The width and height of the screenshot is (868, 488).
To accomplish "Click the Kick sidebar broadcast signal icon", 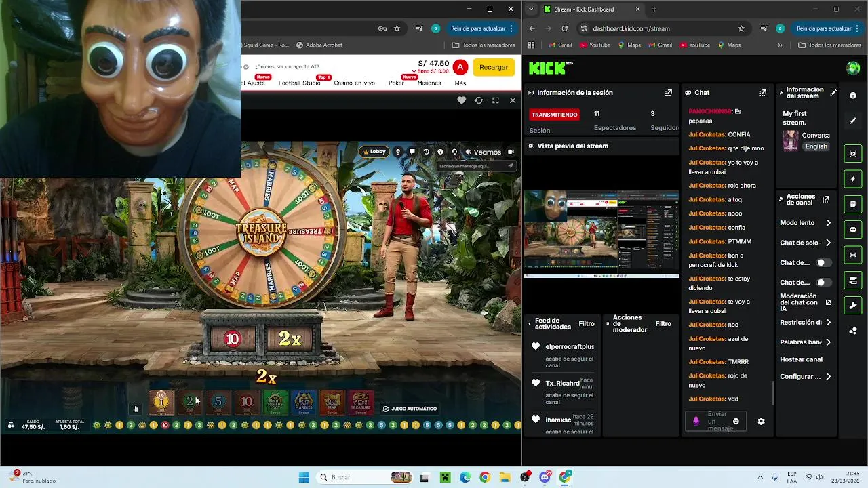I will (x=853, y=255).
